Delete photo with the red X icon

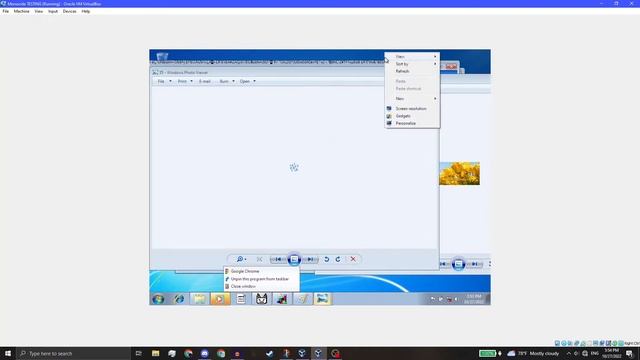point(353,259)
